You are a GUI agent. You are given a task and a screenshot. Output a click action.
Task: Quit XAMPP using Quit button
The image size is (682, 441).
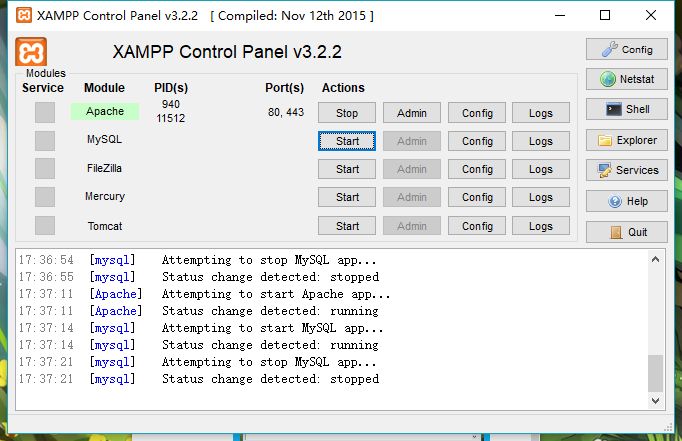click(626, 232)
